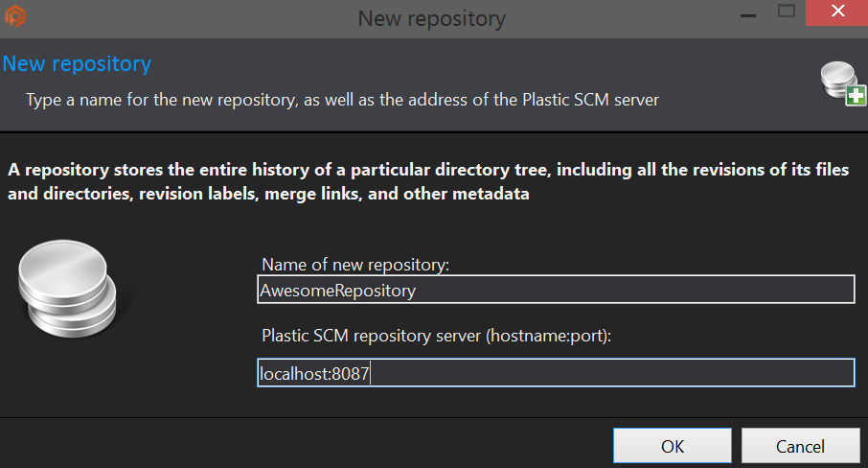Minimize the New repository window
This screenshot has height=468, width=868.
click(748, 15)
